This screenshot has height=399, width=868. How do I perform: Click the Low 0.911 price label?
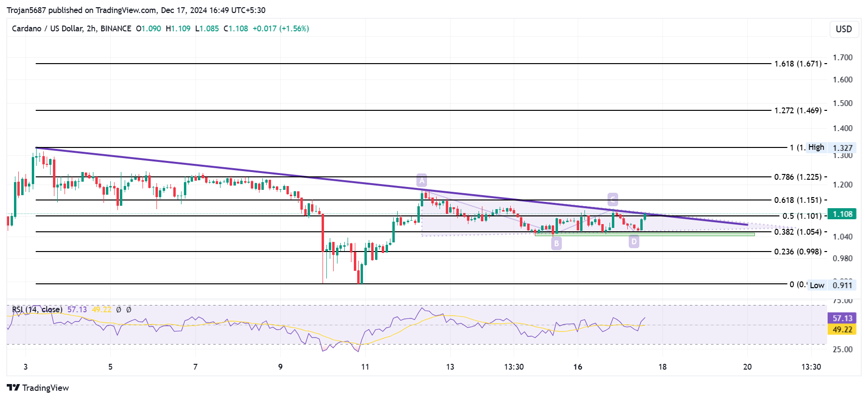coord(831,285)
